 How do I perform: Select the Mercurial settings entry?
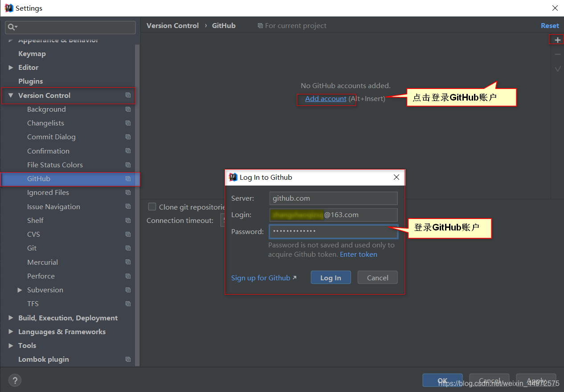point(42,262)
